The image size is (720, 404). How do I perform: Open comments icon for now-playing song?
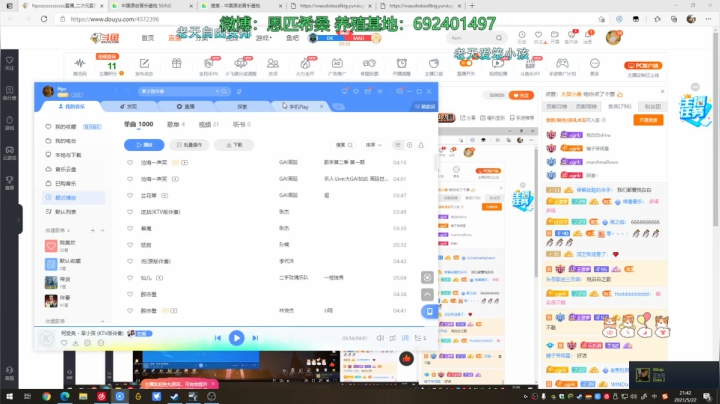(88, 343)
